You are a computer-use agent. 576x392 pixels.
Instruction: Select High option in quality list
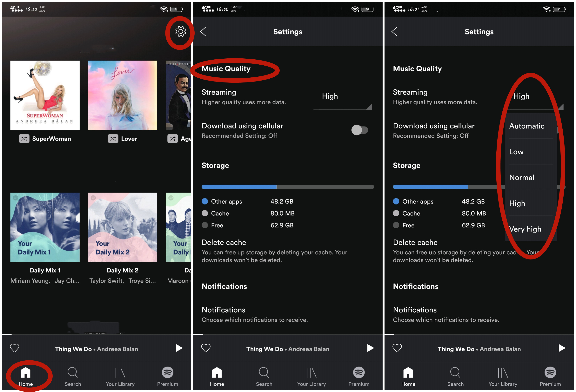[531, 203]
